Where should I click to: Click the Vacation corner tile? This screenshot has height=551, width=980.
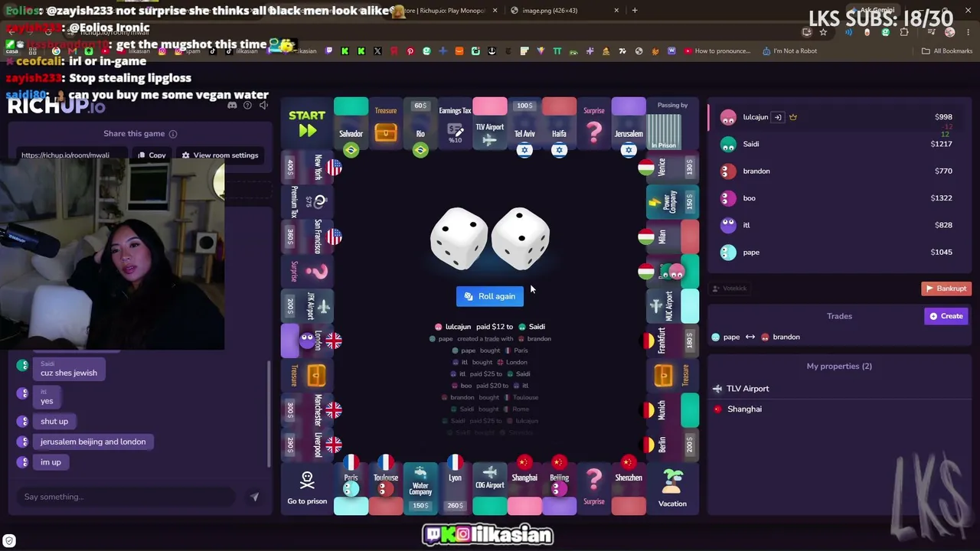(x=672, y=488)
